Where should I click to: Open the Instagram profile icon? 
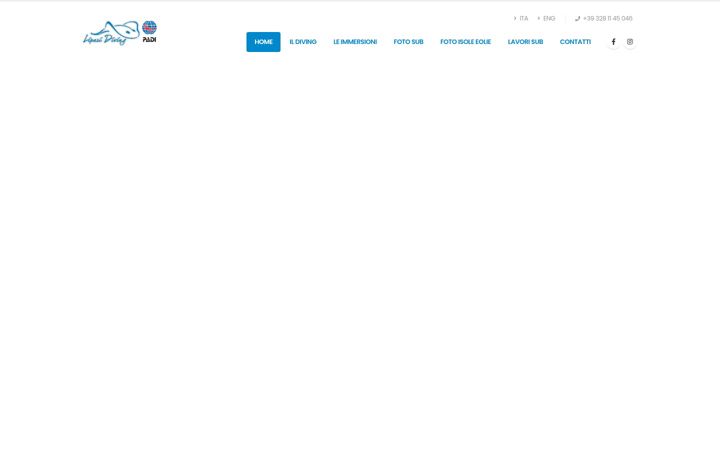630,42
